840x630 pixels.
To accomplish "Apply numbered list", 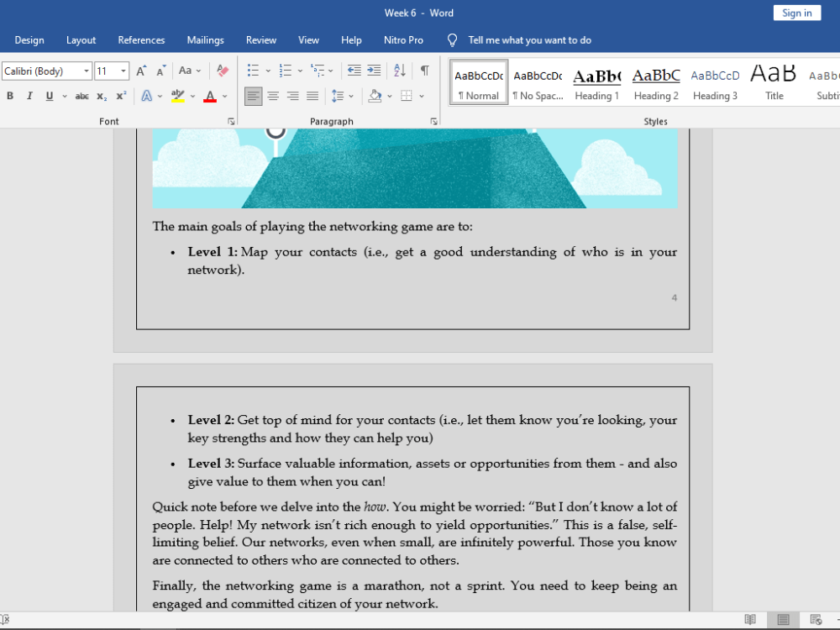I will [x=285, y=71].
